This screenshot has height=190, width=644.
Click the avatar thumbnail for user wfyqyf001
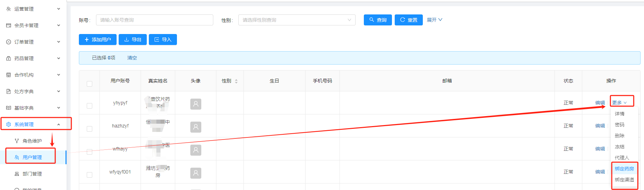(195, 173)
